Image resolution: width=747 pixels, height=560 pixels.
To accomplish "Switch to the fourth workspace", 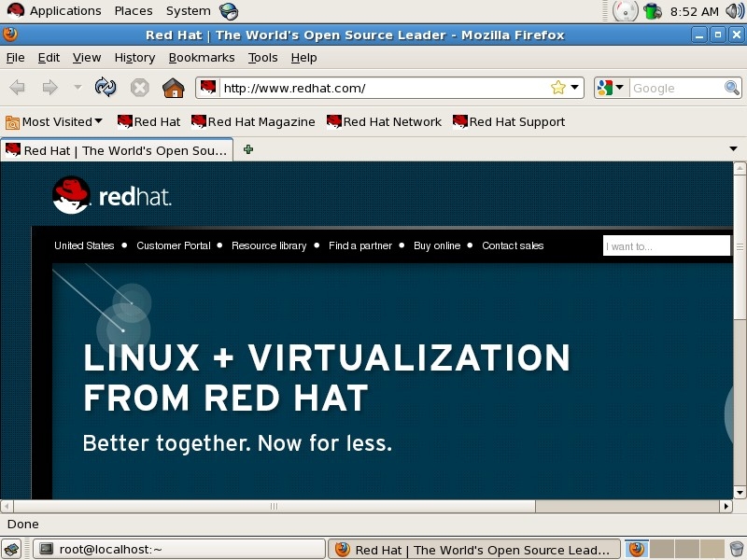I will pyautogui.click(x=712, y=549).
